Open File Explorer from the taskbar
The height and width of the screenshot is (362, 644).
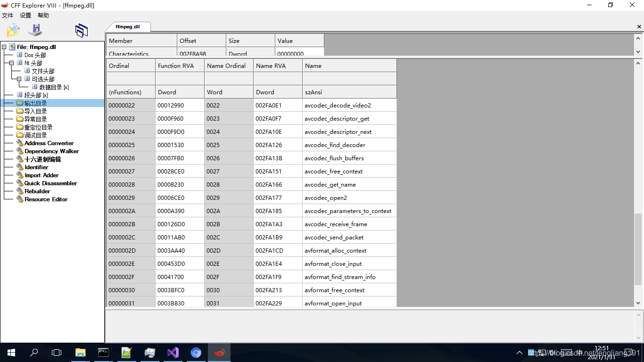[81, 353]
